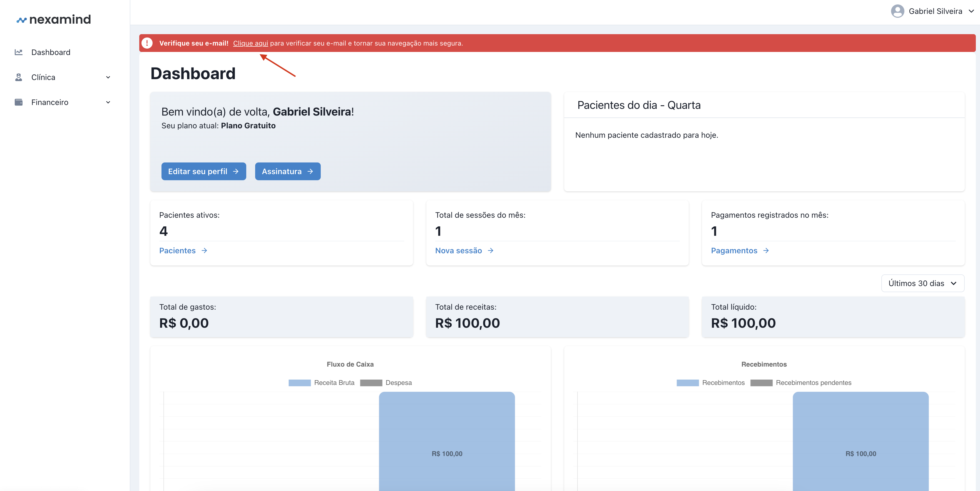Click the nexamind logo
Image resolution: width=980 pixels, height=491 pixels.
54,19
